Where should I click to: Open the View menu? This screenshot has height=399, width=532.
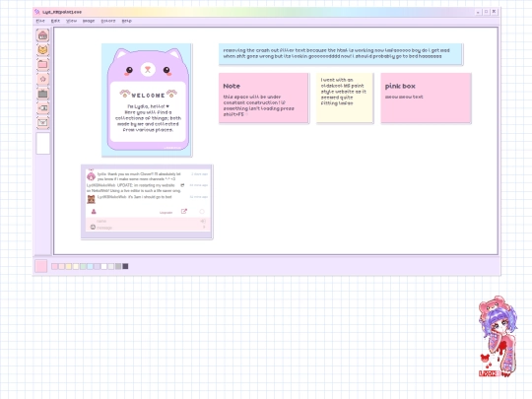click(x=71, y=21)
